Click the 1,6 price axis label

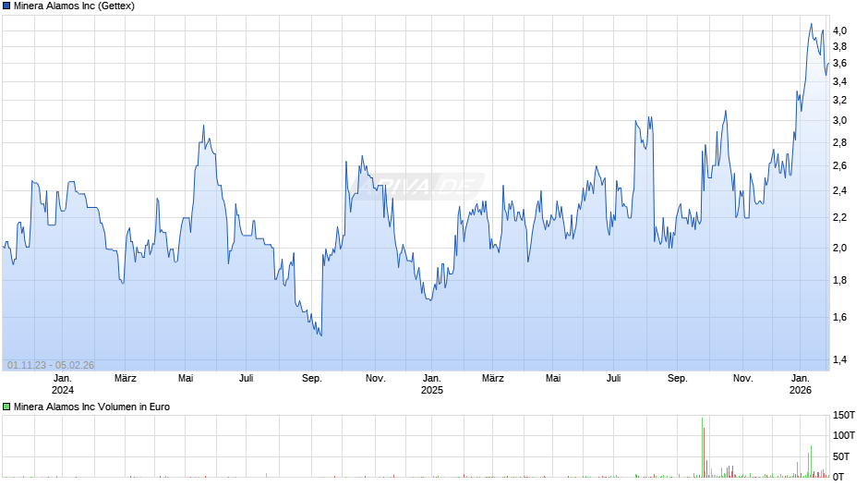pos(839,318)
